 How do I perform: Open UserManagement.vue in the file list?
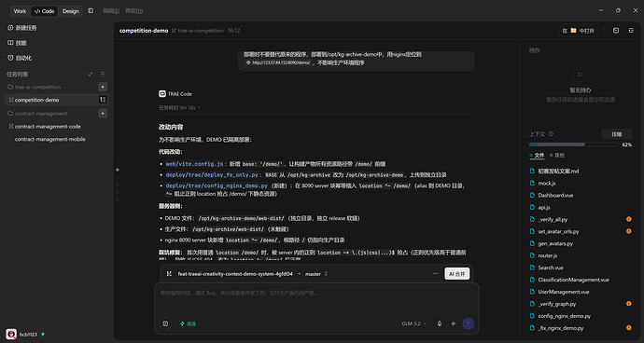point(564,292)
